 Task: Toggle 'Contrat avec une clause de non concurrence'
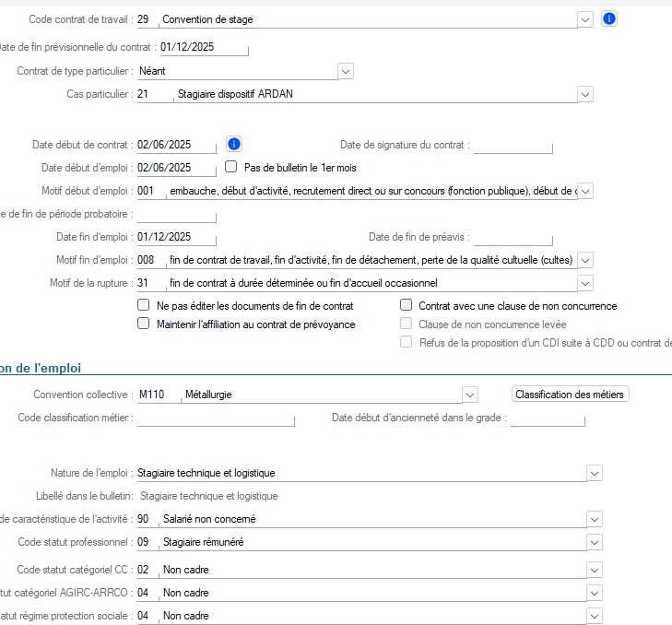pyautogui.click(x=406, y=305)
